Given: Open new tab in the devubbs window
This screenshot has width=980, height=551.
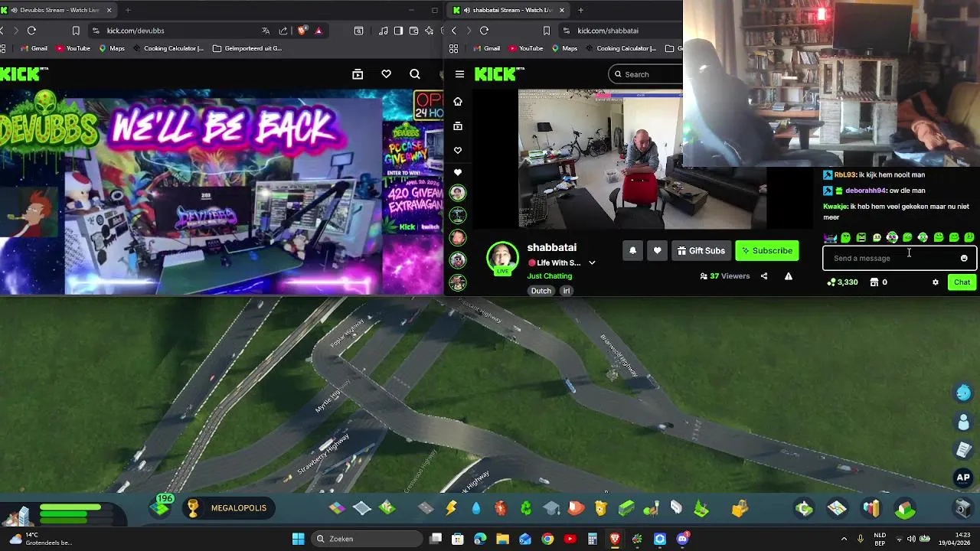Looking at the screenshot, I should click(x=128, y=10).
